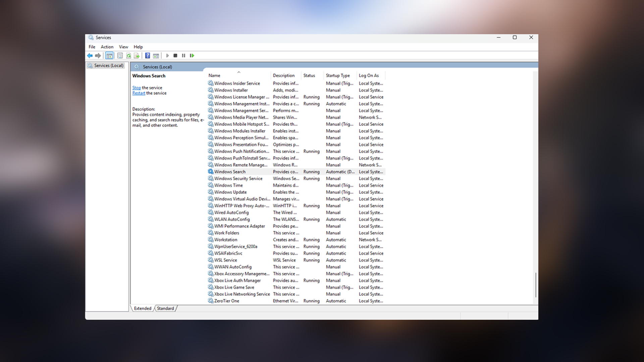This screenshot has width=644, height=362.
Task: Click the gear icon beside WSL Service row
Action: coord(211,260)
